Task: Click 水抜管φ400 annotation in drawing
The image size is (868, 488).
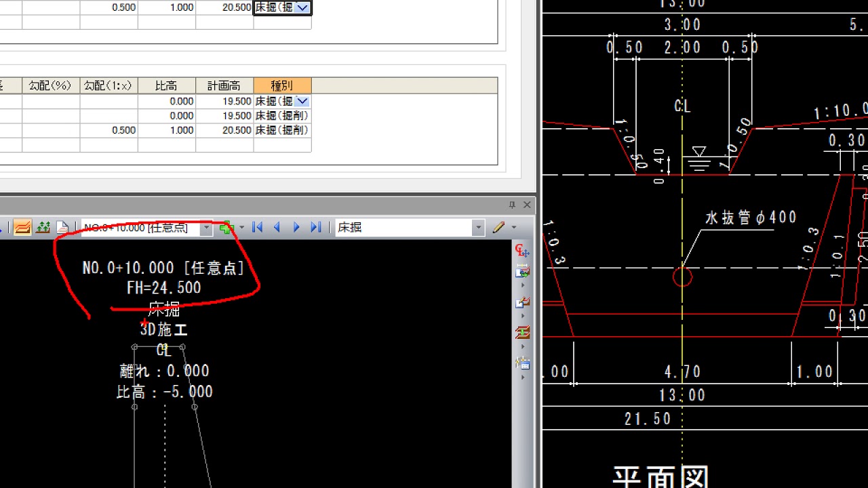Action: point(751,218)
